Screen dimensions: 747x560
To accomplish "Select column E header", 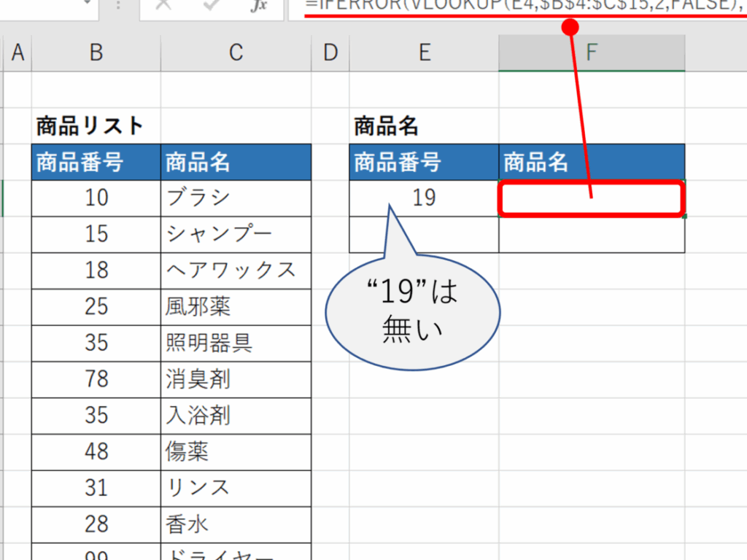I will [x=424, y=53].
